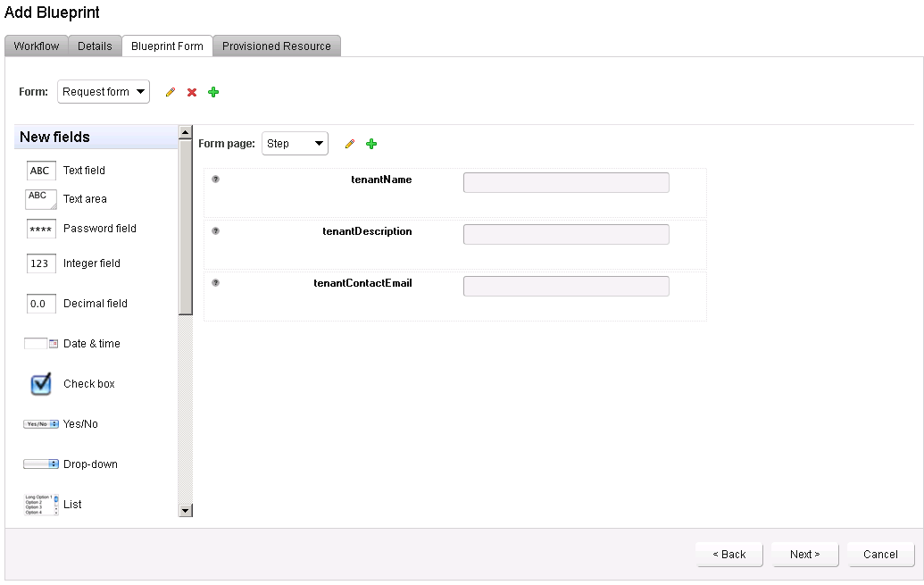Cancel adding the blueprint
The image size is (924, 585).
point(880,555)
